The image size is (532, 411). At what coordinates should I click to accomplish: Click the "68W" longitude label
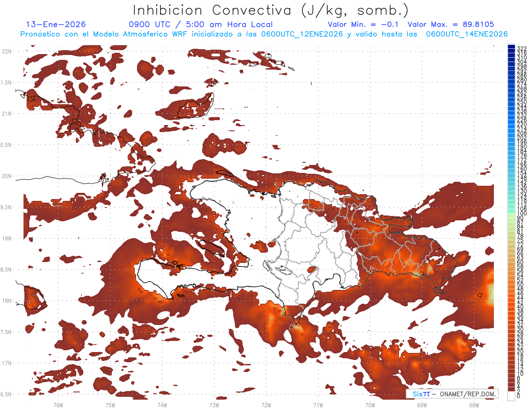tap(474, 405)
